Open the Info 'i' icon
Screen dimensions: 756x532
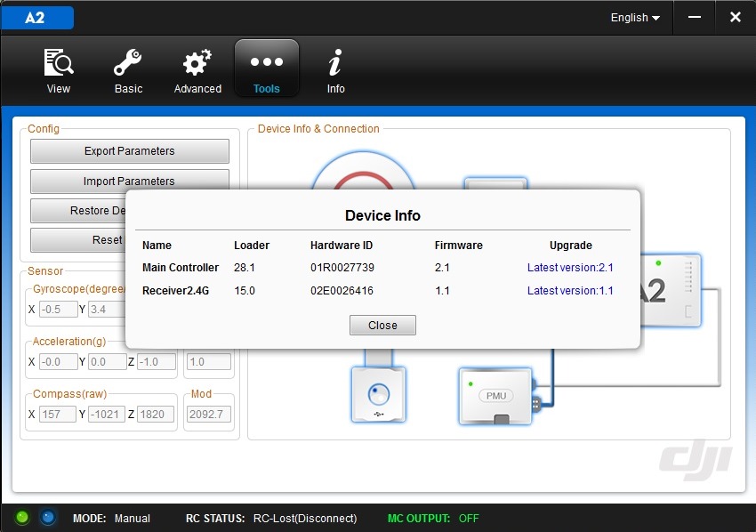pyautogui.click(x=335, y=62)
